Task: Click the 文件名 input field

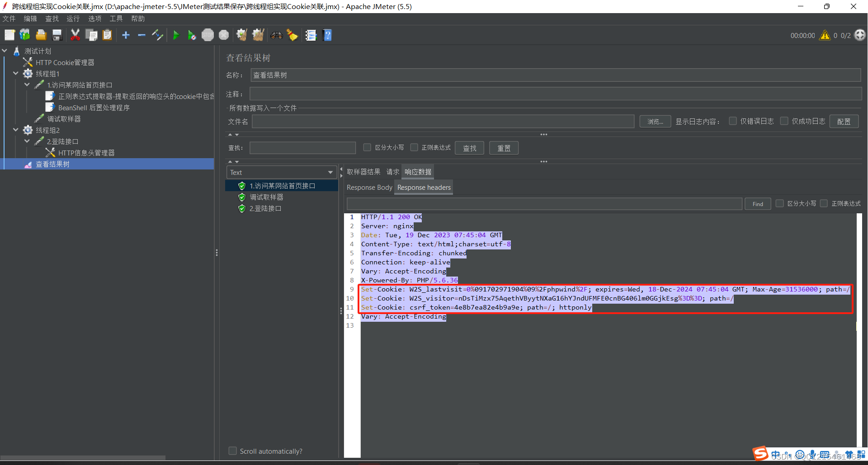Action: coord(443,121)
